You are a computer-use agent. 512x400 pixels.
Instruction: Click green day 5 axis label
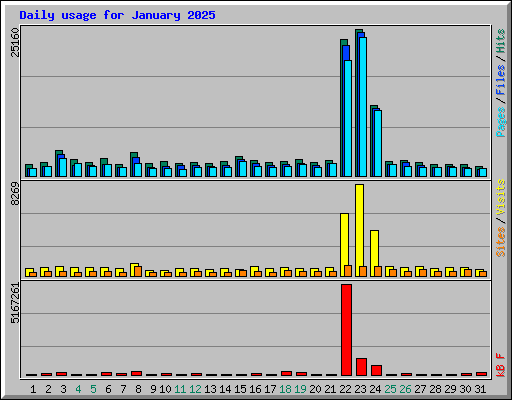coord(93,389)
